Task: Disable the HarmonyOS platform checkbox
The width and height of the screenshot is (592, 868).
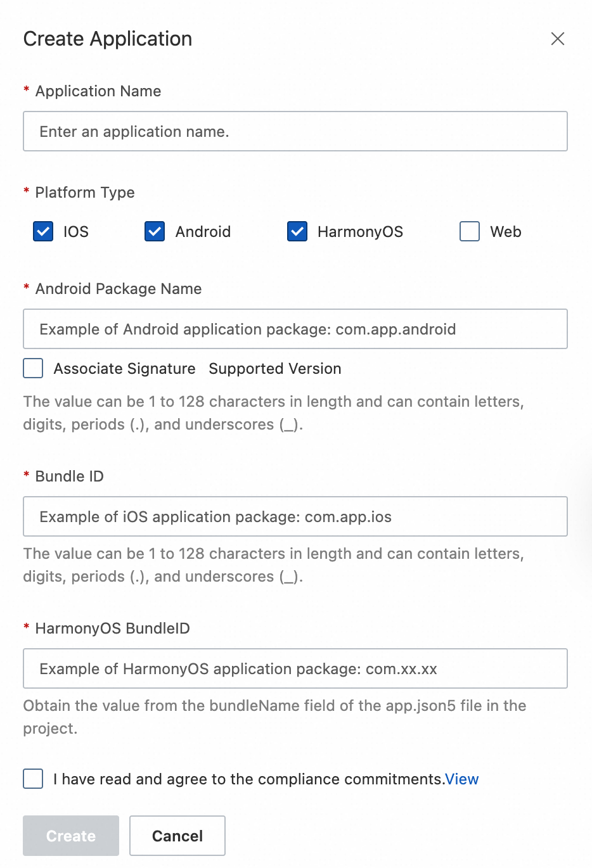Action: click(x=297, y=232)
